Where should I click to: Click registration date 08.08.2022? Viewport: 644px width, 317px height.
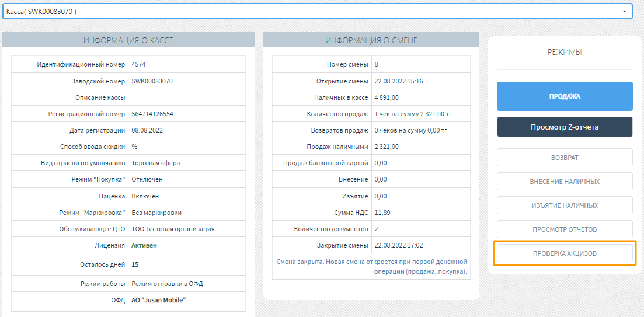pyautogui.click(x=146, y=130)
